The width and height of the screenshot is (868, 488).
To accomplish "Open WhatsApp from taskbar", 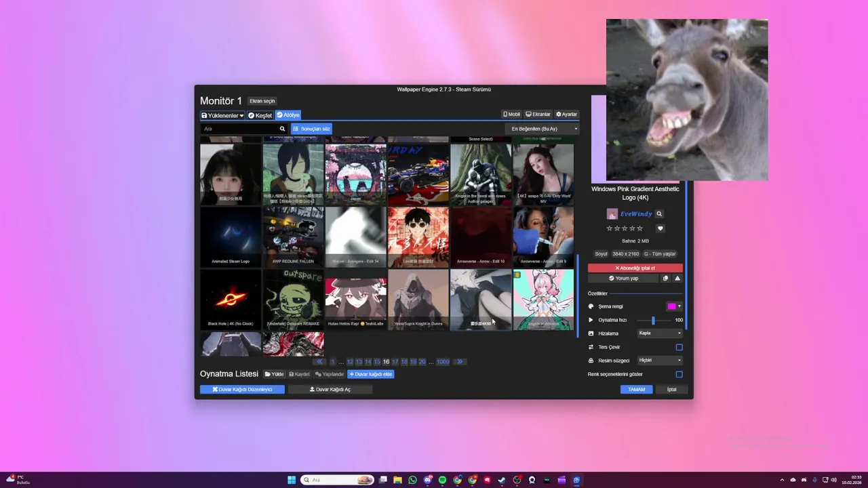I will pos(412,480).
